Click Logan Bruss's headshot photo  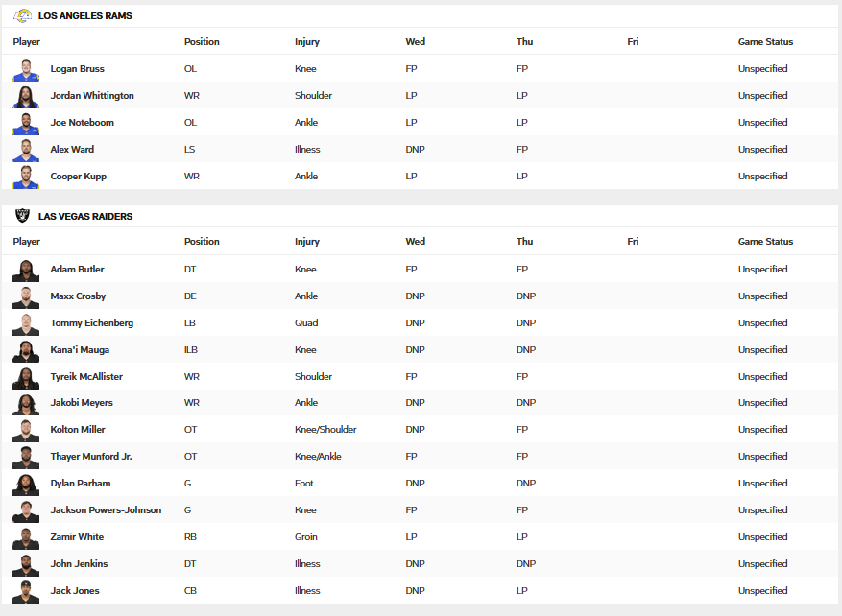point(26,70)
